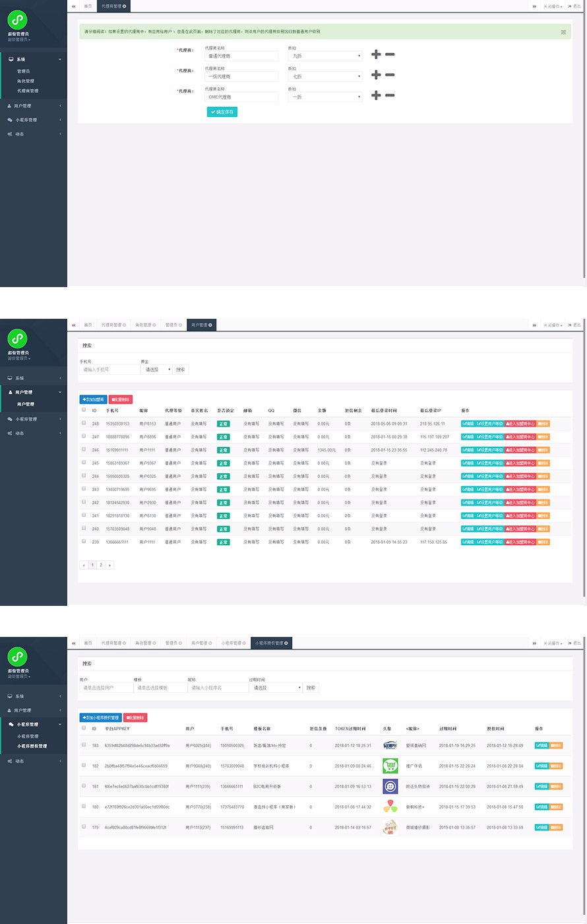The height and width of the screenshot is (924, 587).
Task: Go to page 2 in the user list pagination
Action: tap(101, 565)
